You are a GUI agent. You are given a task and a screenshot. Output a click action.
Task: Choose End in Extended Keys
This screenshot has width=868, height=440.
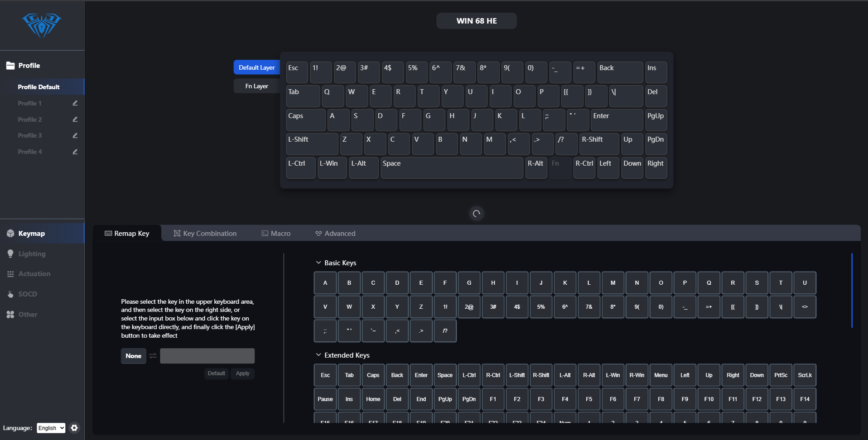pyautogui.click(x=421, y=399)
